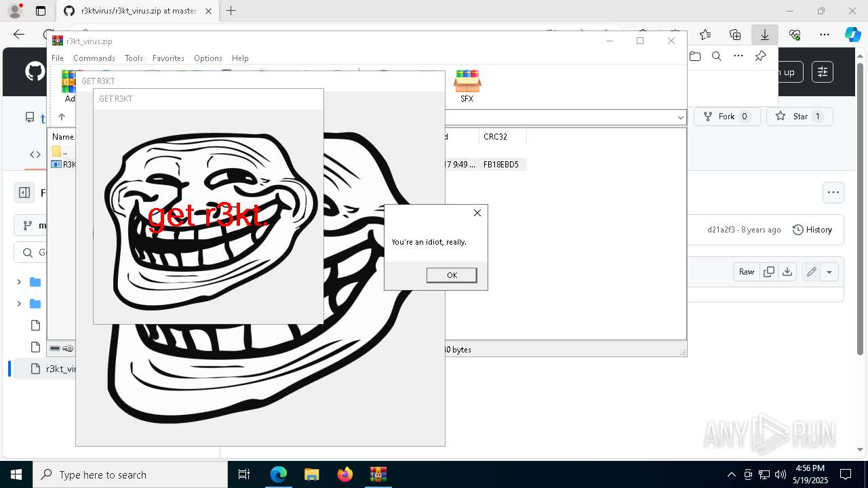This screenshot has width=868, height=488.
Task: Open Edge Downloads button
Action: point(765,35)
